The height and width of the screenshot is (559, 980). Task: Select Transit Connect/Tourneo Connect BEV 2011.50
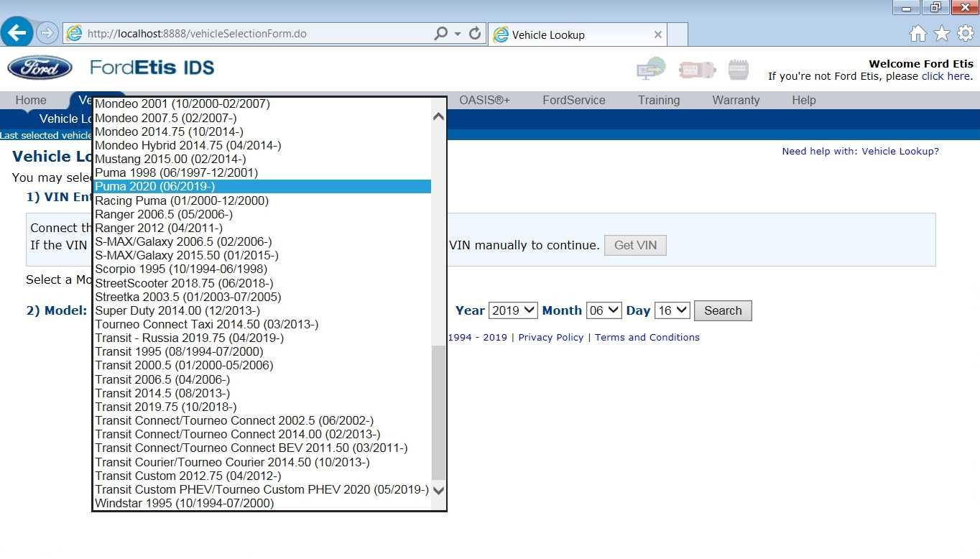click(x=263, y=448)
